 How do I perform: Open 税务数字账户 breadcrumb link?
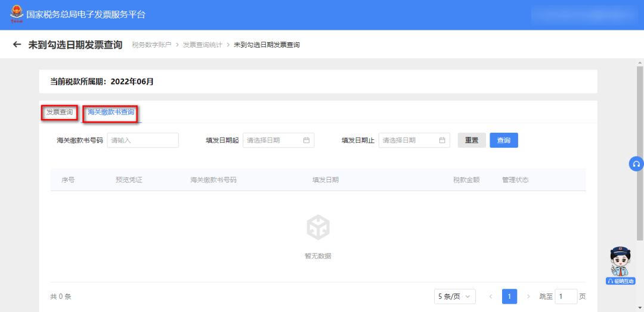(x=151, y=45)
